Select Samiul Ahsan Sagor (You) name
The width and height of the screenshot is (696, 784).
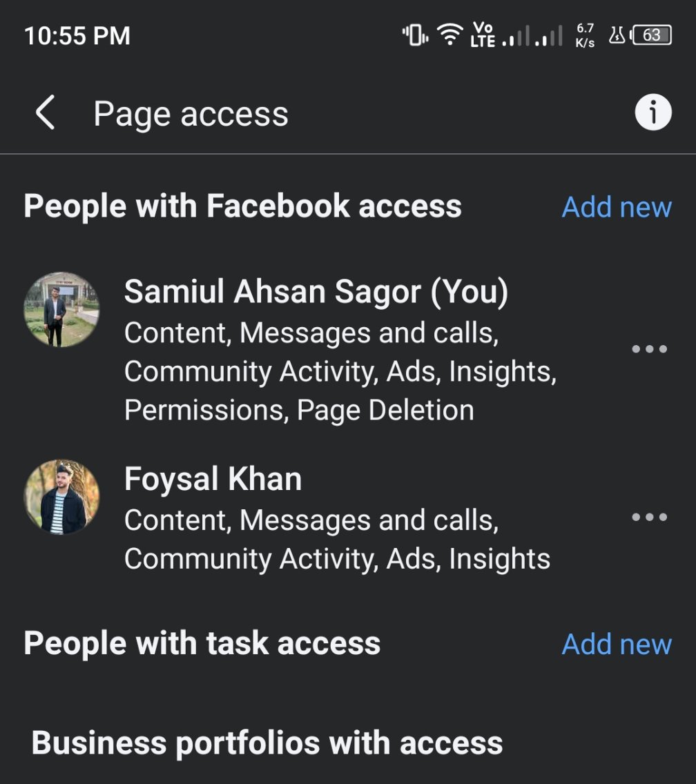316,292
